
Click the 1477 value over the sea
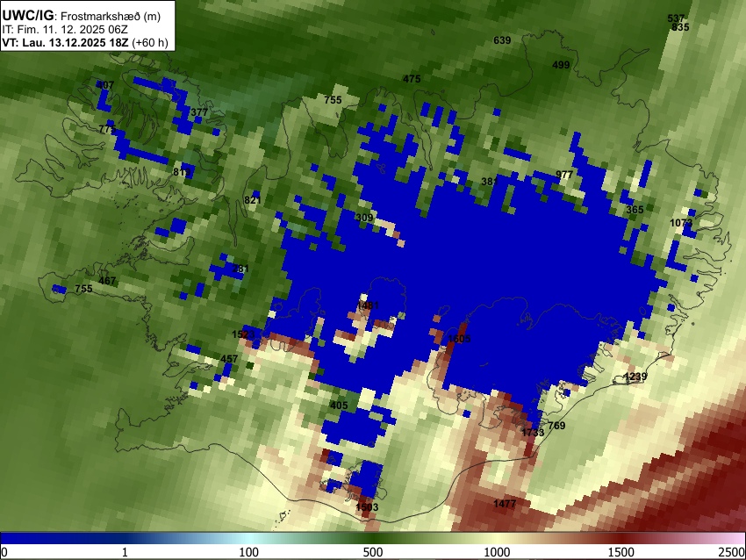(x=505, y=503)
